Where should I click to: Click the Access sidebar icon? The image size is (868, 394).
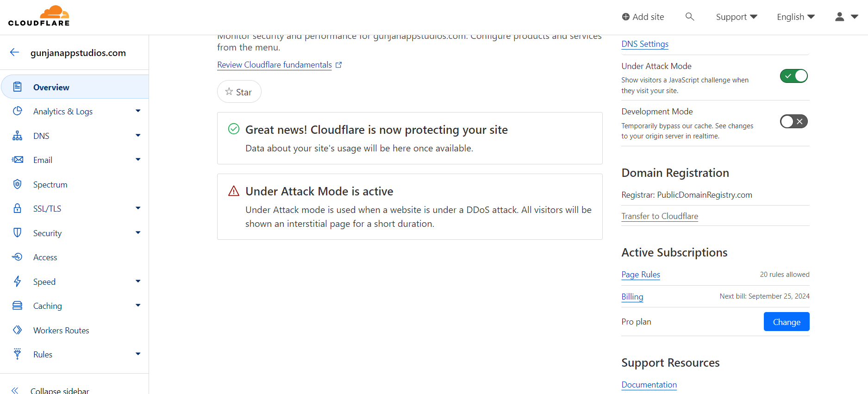18,257
